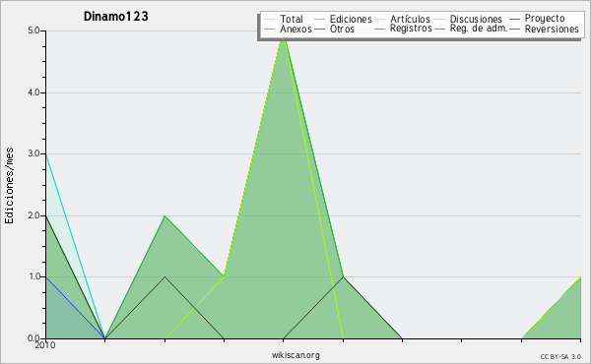Click the CC BY-SA 3.0 license text

[x=560, y=357]
